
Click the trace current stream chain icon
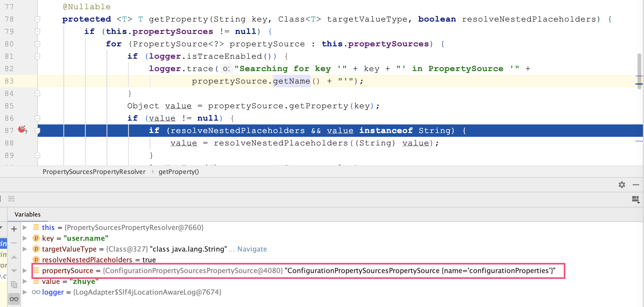click(11, 199)
